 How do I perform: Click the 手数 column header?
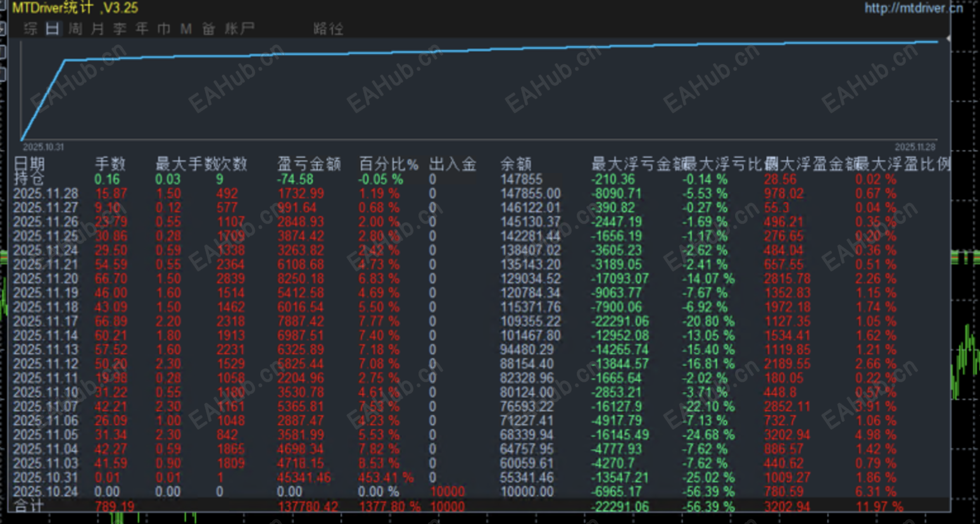click(x=110, y=164)
